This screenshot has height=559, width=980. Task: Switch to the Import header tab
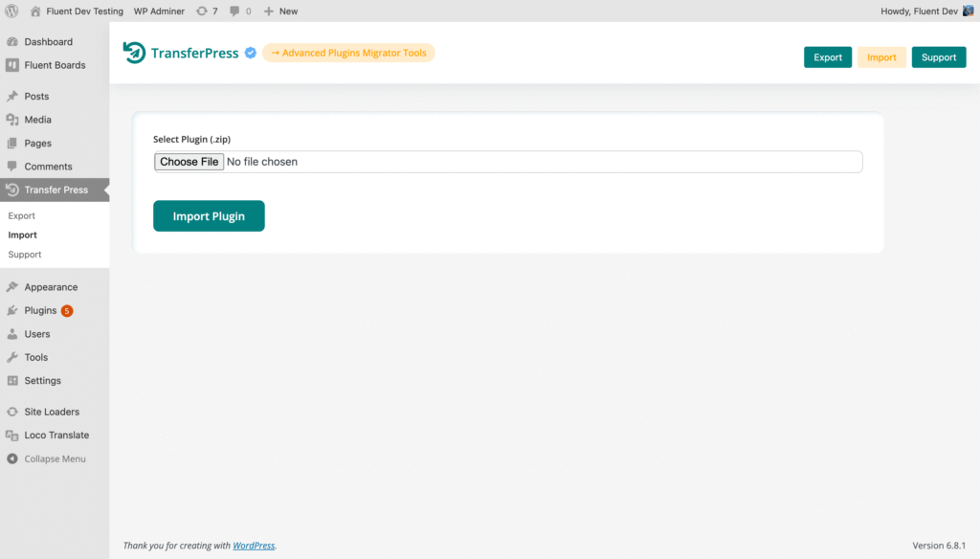(x=881, y=57)
